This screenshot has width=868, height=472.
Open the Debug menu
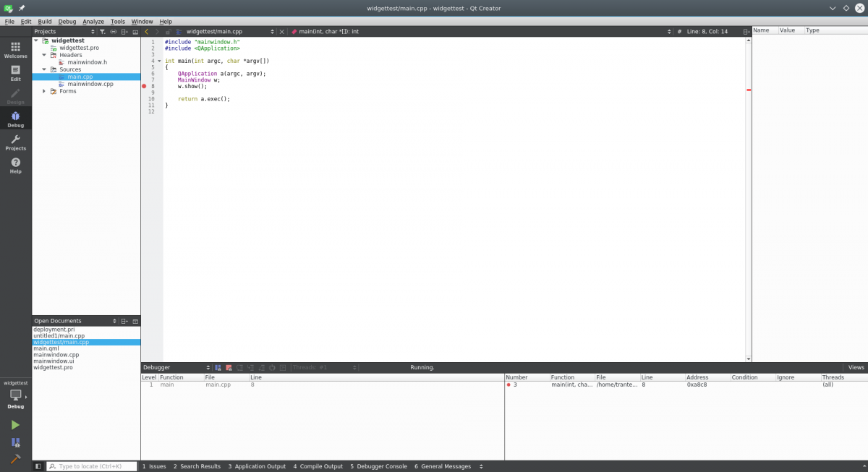[x=67, y=22]
